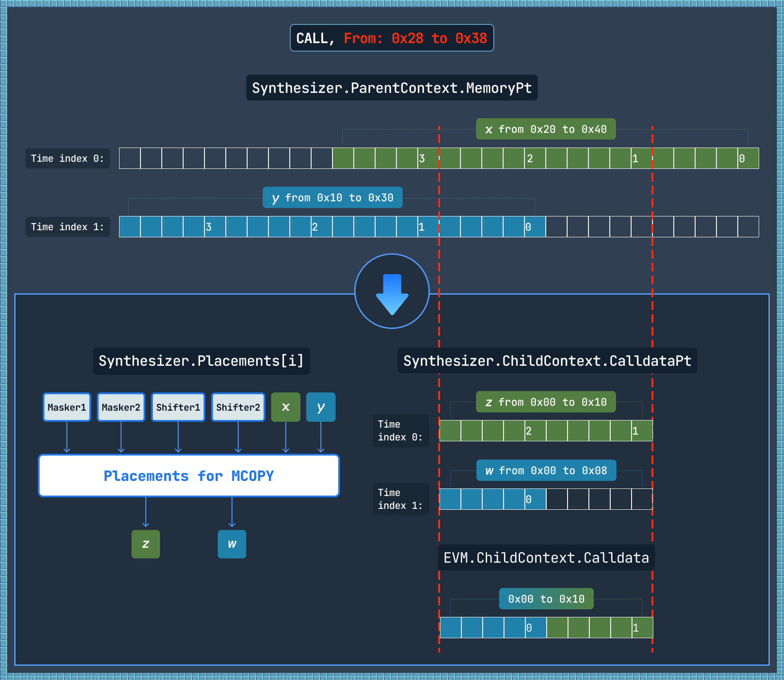Screen dimensions: 784x680
Task: Click the teal '0x00 to 0x10' calldata label
Action: coord(546,599)
